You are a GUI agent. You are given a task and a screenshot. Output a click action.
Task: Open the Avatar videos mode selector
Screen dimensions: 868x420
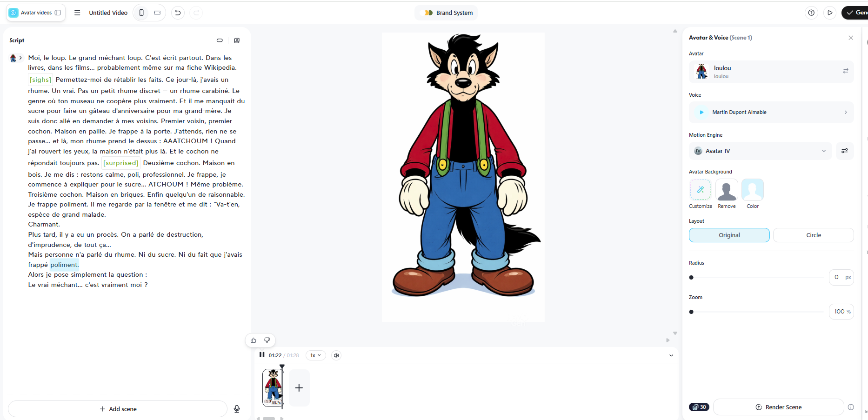click(x=35, y=13)
